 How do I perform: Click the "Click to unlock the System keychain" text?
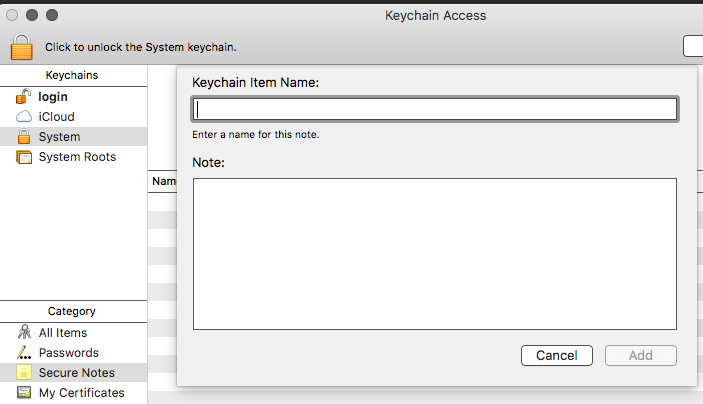point(140,47)
